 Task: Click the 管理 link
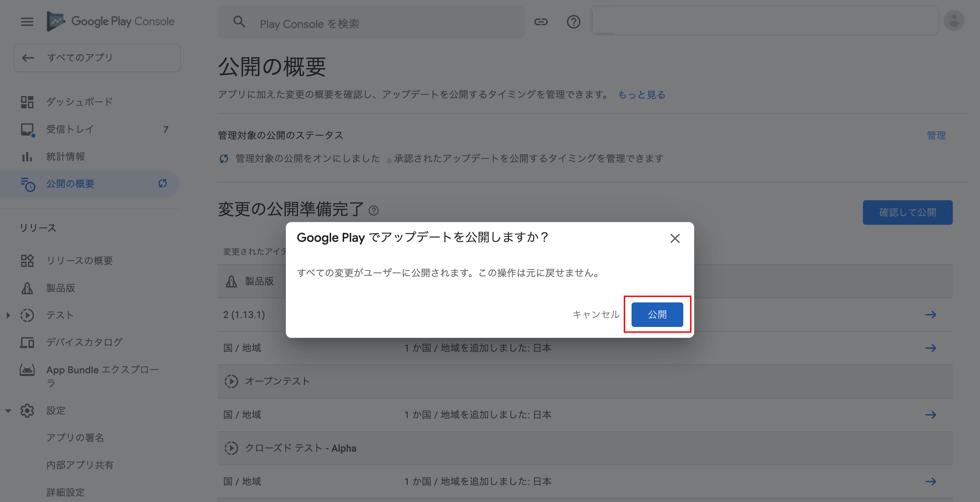click(x=936, y=135)
